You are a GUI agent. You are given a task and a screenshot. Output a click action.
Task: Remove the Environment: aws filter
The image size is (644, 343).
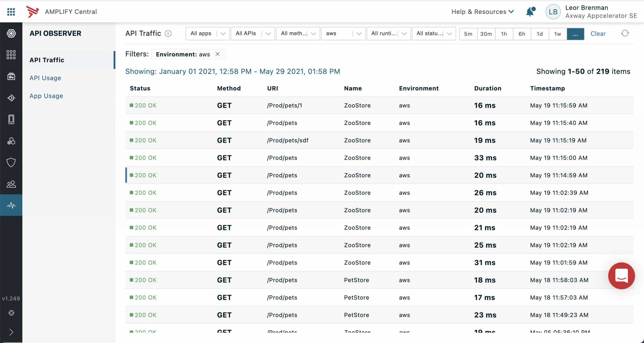[x=218, y=54]
